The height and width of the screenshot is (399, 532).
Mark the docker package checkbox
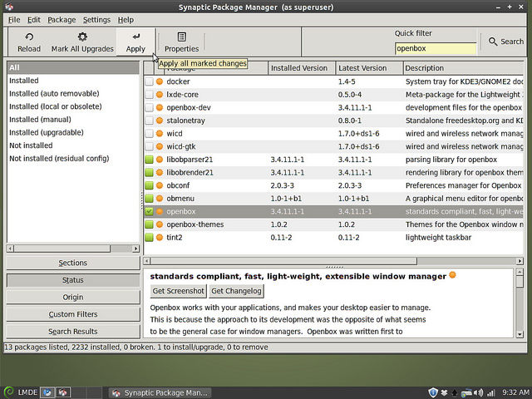click(149, 81)
